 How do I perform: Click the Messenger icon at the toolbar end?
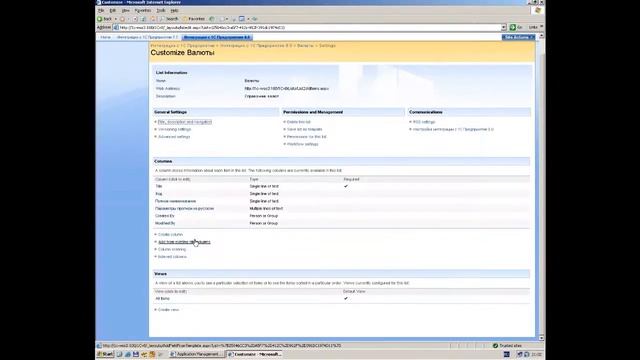[254, 19]
